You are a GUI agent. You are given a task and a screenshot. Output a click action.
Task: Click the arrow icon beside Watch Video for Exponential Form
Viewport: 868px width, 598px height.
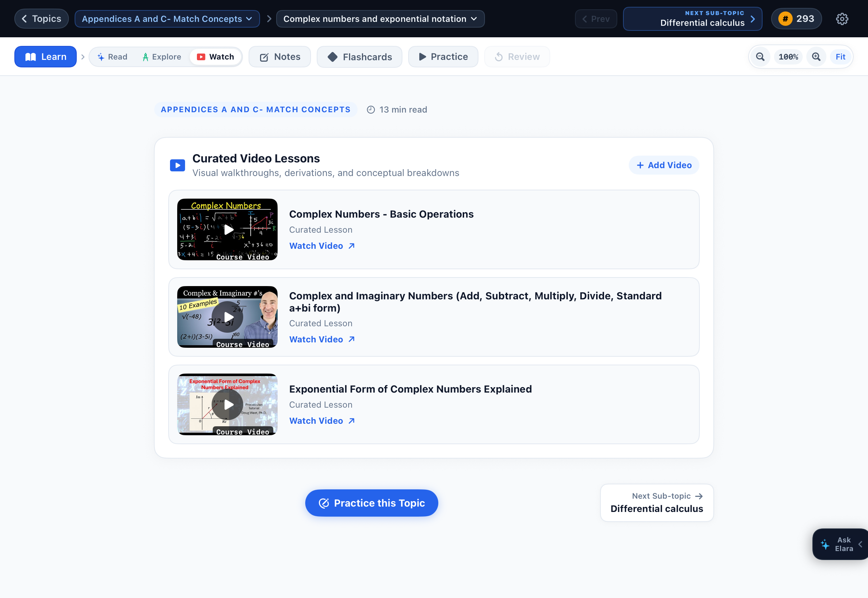351,421
